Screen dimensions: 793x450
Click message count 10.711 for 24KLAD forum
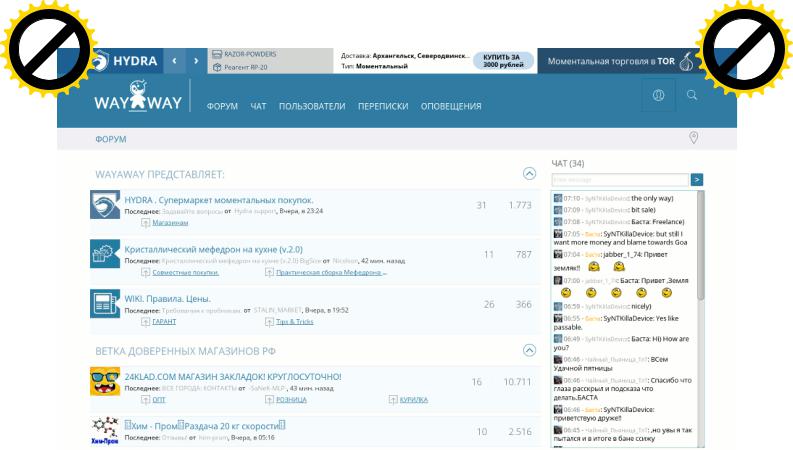point(517,382)
